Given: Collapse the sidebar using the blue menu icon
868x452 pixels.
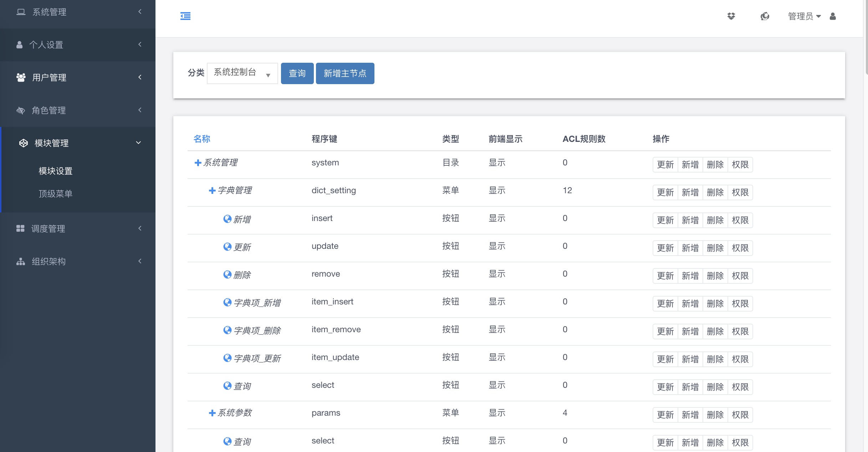Looking at the screenshot, I should tap(185, 16).
